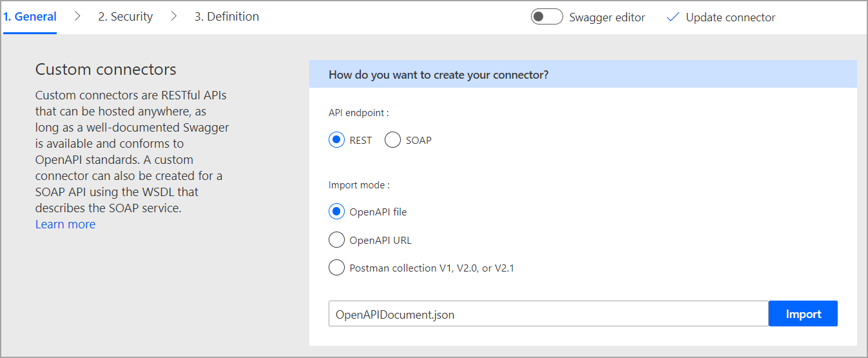Click the checkmark icon beside Update connector

pyautogui.click(x=673, y=17)
